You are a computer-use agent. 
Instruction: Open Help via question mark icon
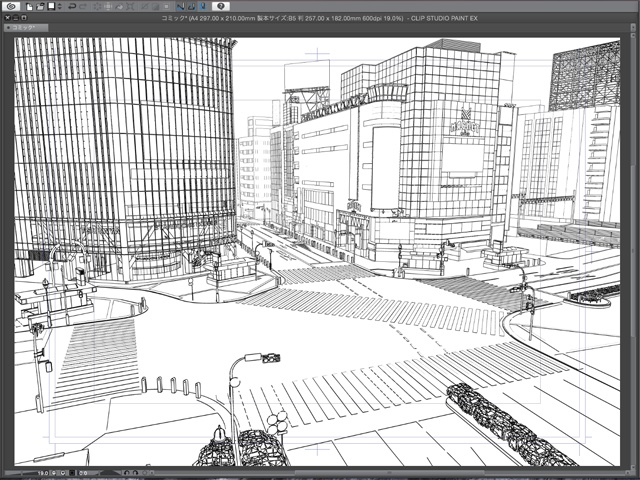click(x=221, y=6)
